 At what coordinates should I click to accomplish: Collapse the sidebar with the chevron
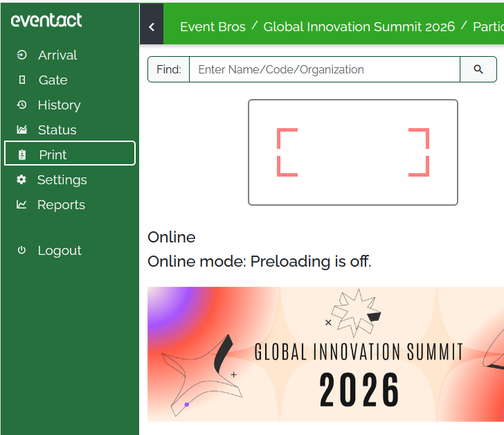152,27
